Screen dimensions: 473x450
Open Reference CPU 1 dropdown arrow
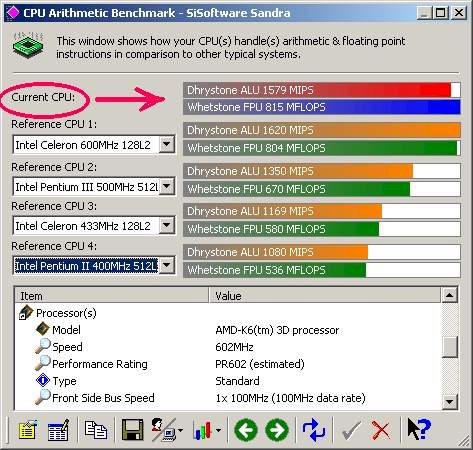166,145
